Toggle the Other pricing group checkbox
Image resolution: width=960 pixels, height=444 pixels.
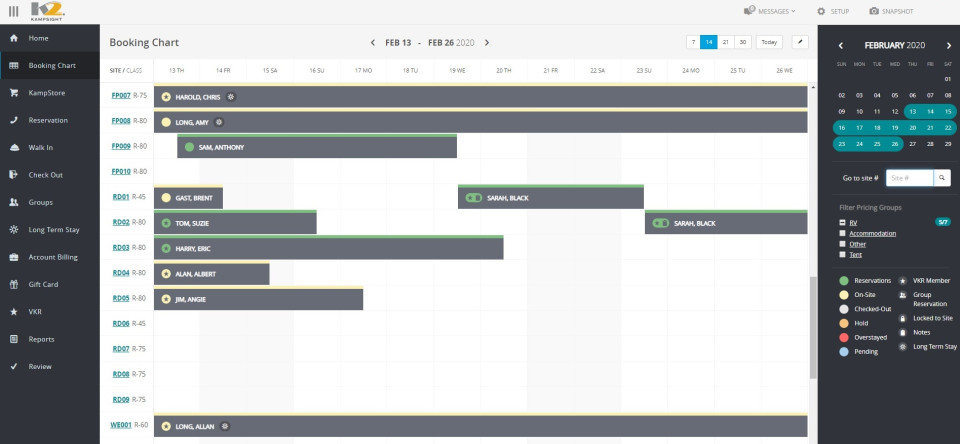point(842,244)
